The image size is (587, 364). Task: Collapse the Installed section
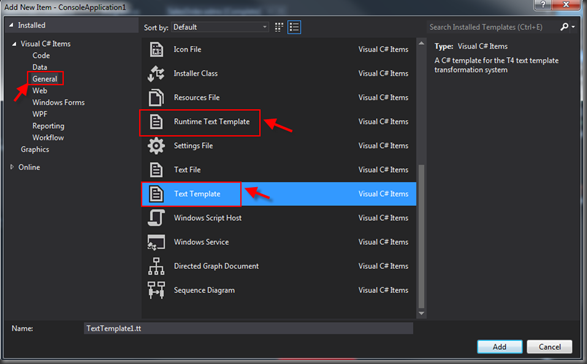pyautogui.click(x=11, y=25)
